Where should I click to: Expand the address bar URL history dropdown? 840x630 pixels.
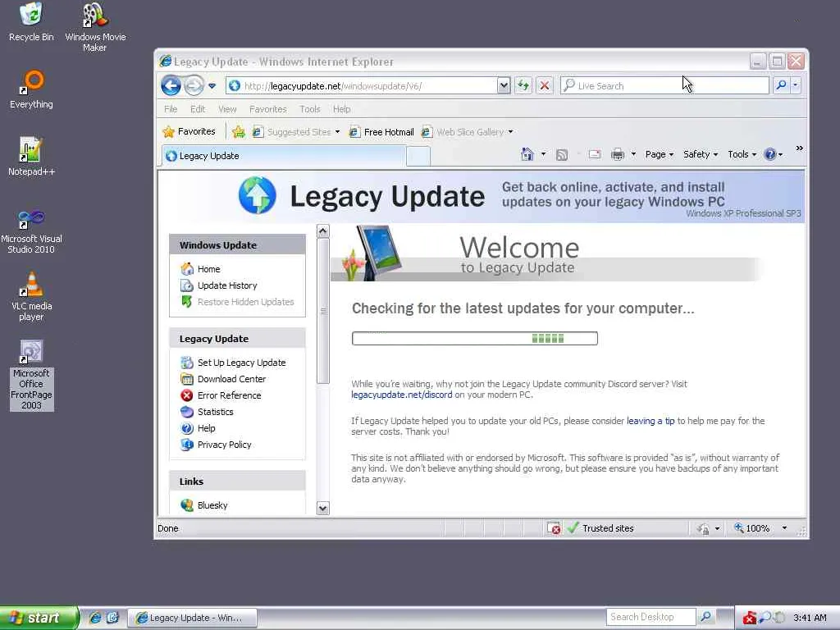point(503,85)
